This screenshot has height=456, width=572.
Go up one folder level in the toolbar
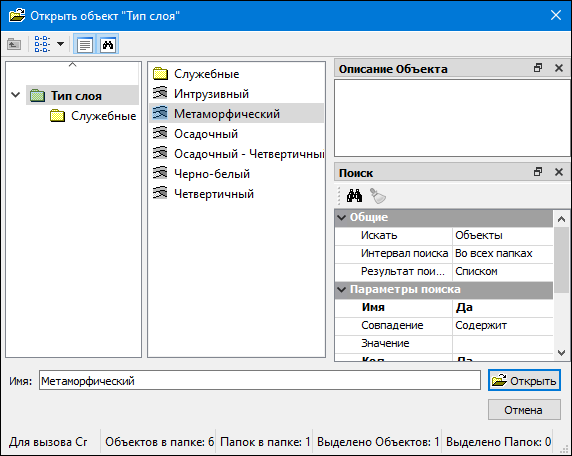(14, 45)
